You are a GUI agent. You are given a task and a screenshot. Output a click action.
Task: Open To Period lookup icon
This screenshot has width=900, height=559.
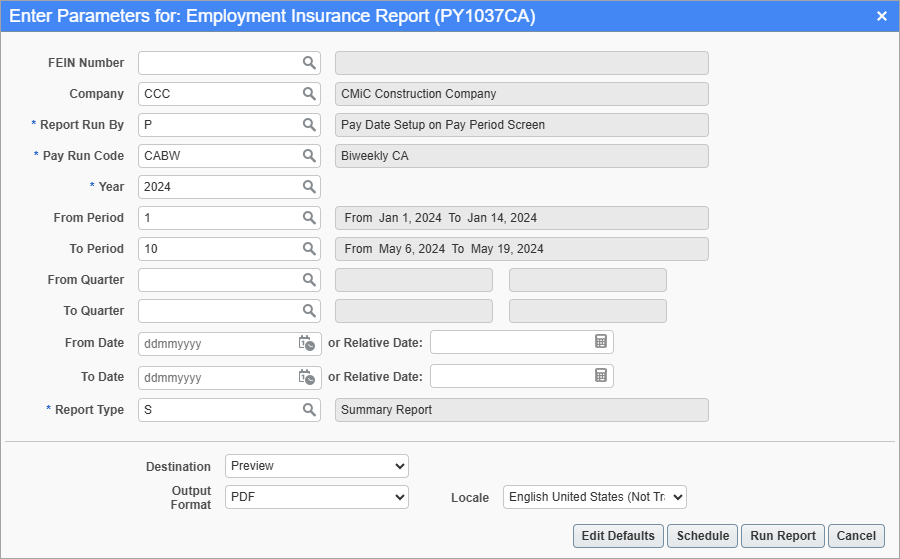tap(309, 249)
